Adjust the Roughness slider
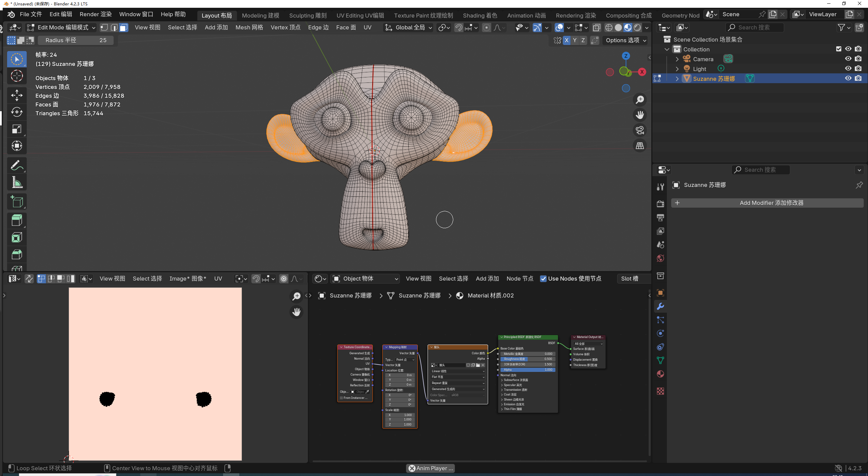868x476 pixels. click(528, 359)
